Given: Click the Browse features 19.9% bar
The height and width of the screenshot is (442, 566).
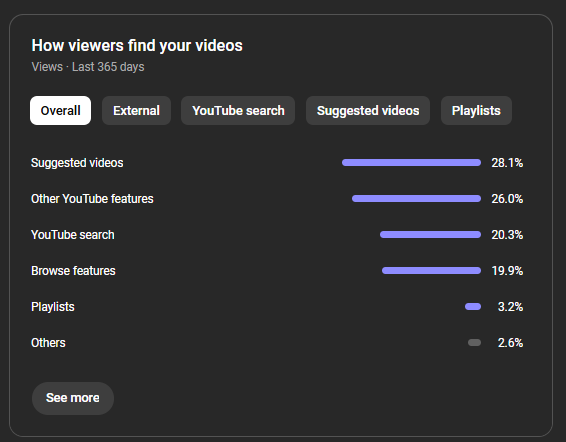Looking at the screenshot, I should tap(431, 270).
